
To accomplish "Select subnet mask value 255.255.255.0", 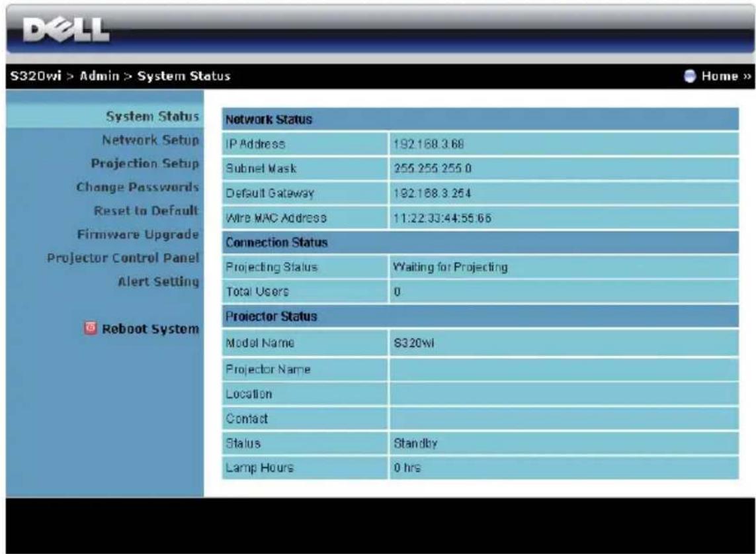I will [433, 168].
